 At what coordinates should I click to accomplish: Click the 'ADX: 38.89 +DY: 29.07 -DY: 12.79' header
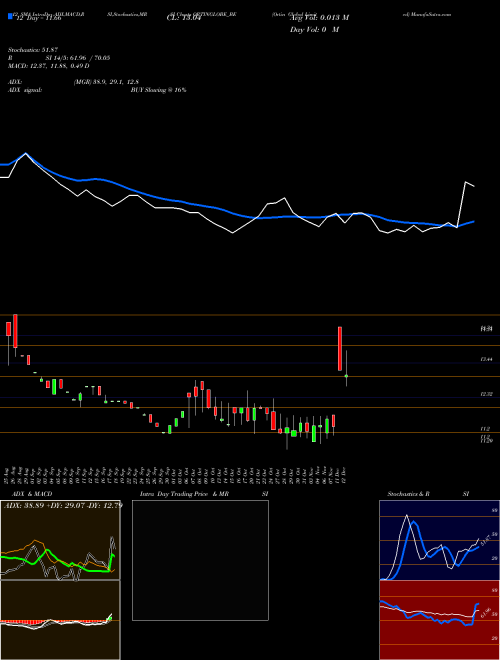point(63,505)
